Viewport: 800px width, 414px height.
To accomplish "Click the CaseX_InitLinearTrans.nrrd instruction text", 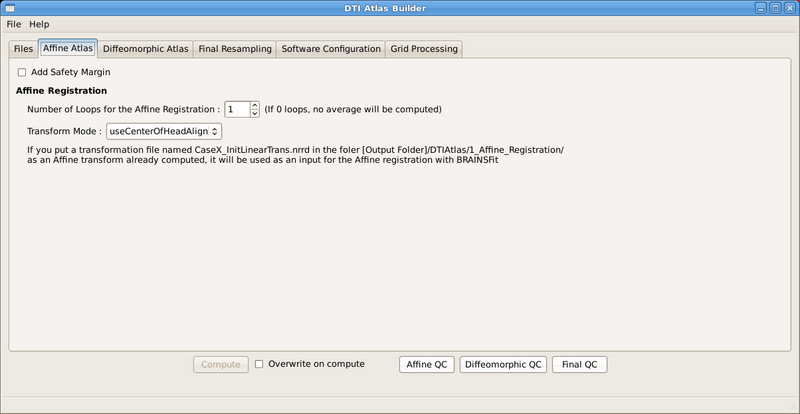I will coord(295,155).
